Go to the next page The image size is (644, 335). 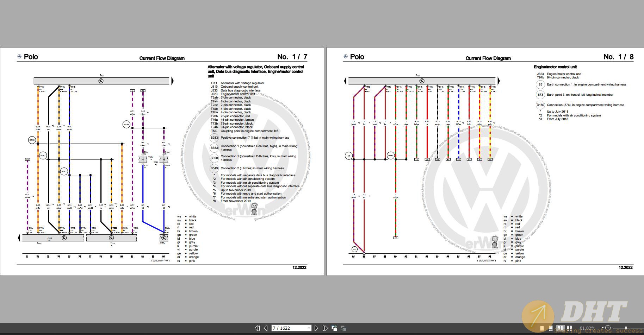[x=316, y=328]
